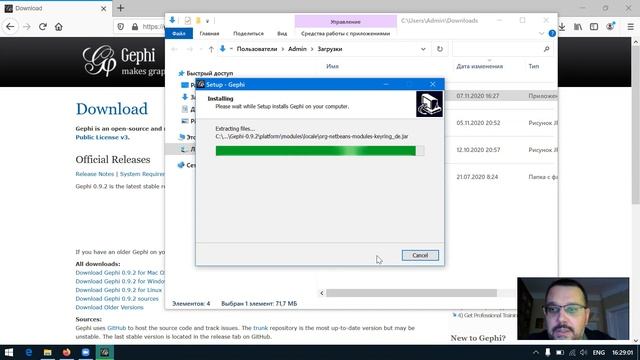Select the file dated 05.11.2020 20:52
Viewport: 640px width, 360px height.
pos(478,123)
